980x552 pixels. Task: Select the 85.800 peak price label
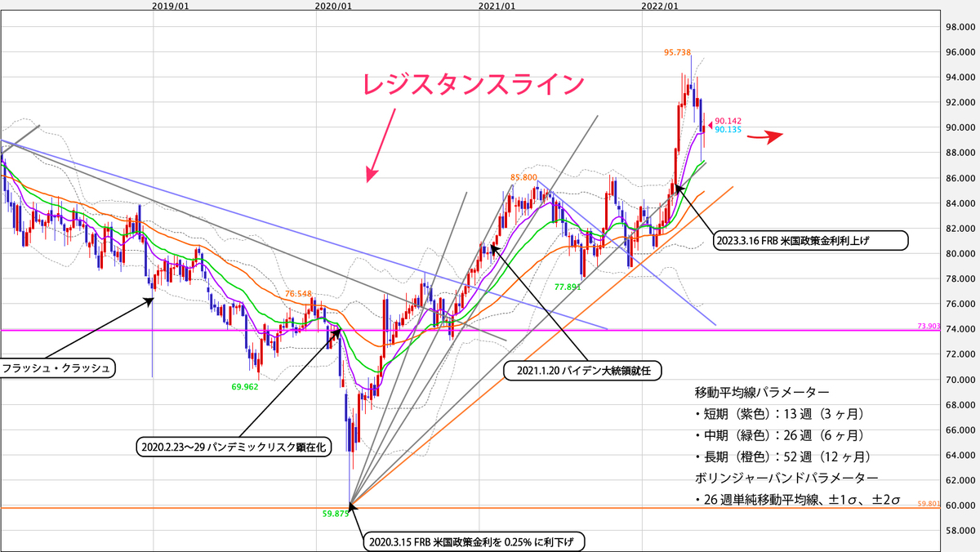(523, 176)
